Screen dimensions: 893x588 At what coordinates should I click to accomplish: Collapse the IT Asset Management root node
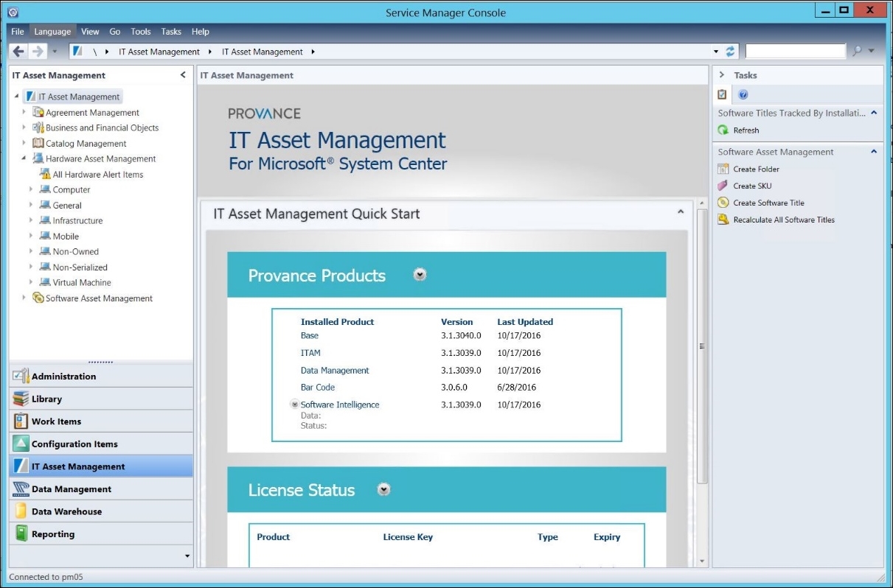[17, 97]
